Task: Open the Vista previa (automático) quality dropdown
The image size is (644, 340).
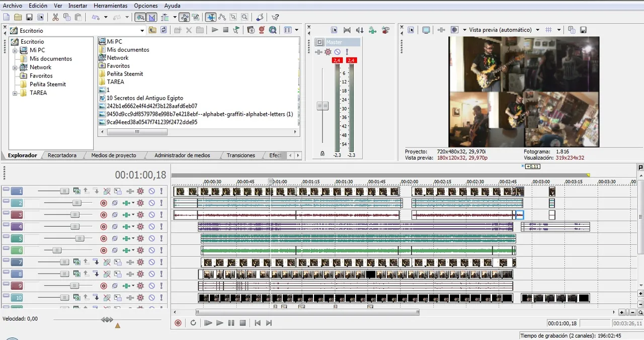Action: 537,30
